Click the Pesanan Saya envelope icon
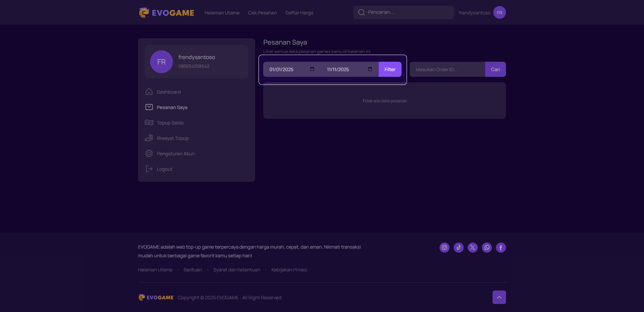Screen dimensions: 644x312 coord(149,107)
